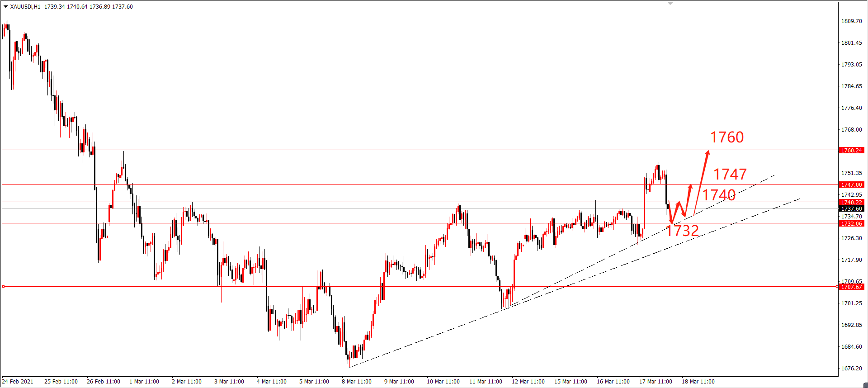Click the 9 Mar 11:00 date label
The image size is (868, 388).
tap(399, 382)
